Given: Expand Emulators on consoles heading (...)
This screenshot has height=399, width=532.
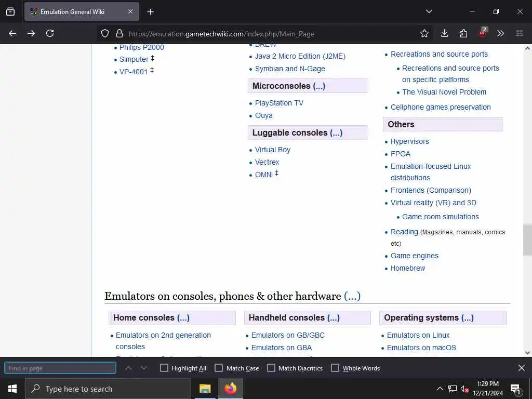Looking at the screenshot, I should coord(352,296).
